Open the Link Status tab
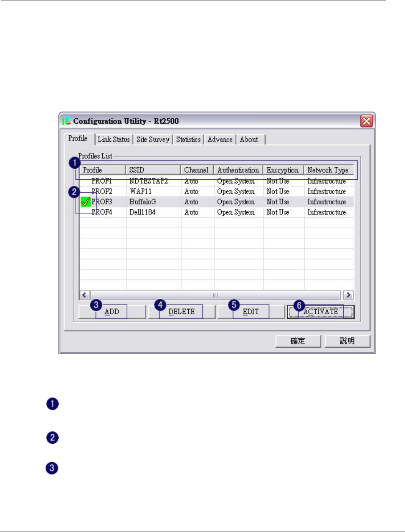Image resolution: width=405 pixels, height=532 pixels. point(114,140)
